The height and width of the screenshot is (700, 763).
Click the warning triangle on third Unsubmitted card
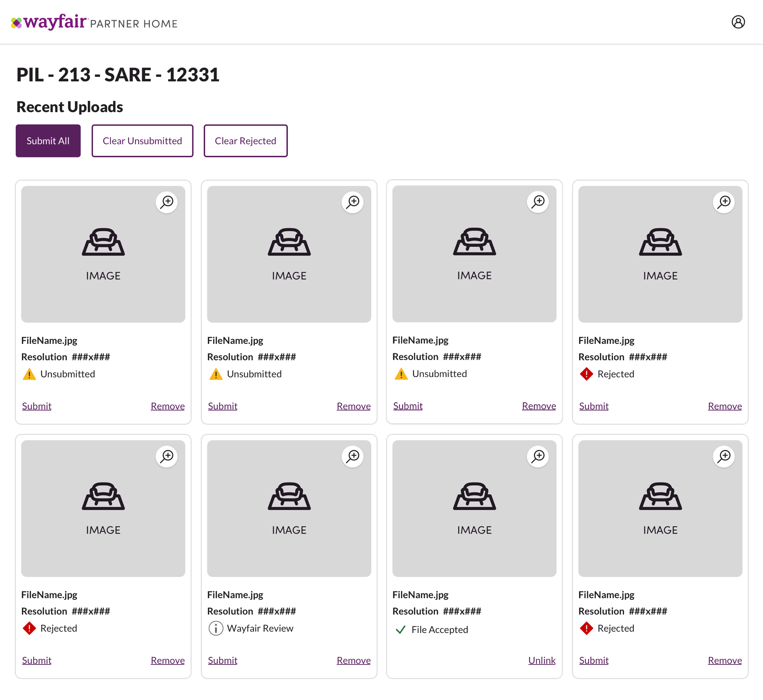(x=401, y=374)
